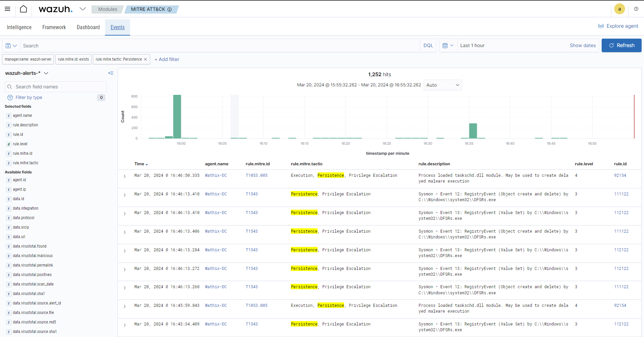The image size is (644, 337).
Task: Switch to the Framework tab
Action: (x=54, y=27)
